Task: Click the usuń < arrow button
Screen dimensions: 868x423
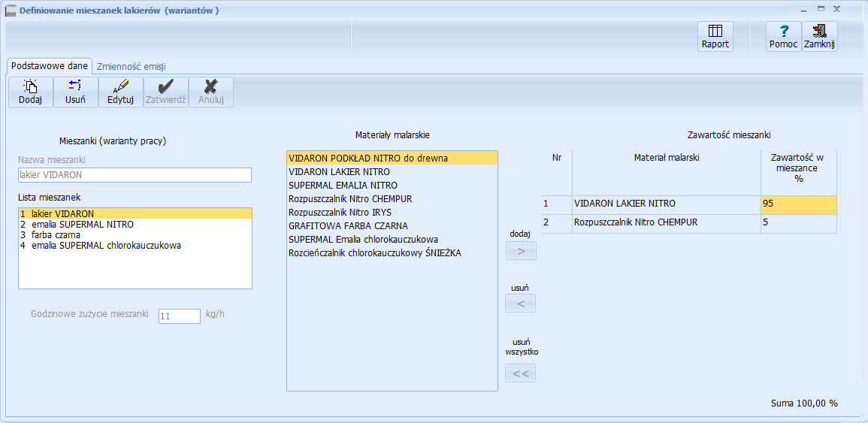Action: point(520,304)
